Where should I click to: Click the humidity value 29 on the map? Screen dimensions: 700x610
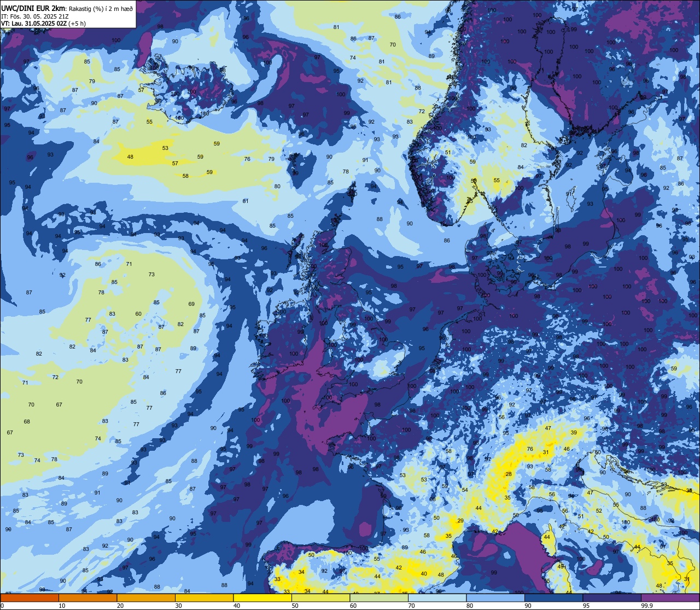(x=460, y=521)
